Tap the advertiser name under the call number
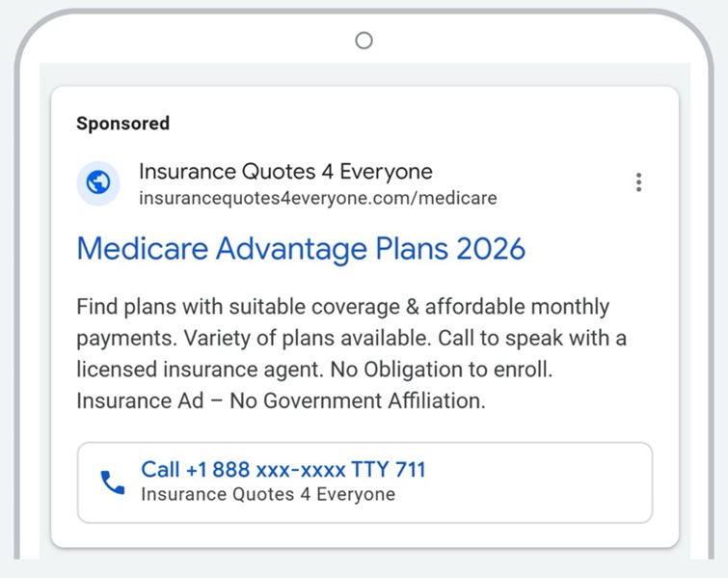Screen dimensions: 728x578 (267, 494)
